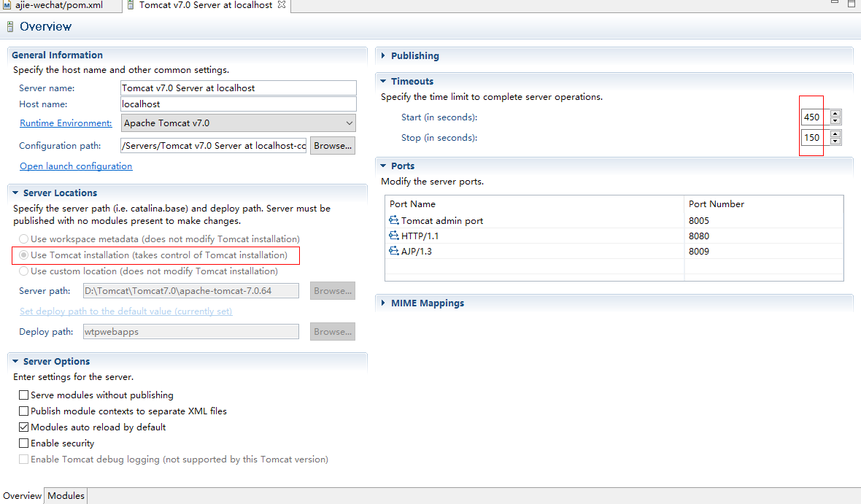Increase the Stop timeout value
861x504 pixels.
(x=835, y=133)
